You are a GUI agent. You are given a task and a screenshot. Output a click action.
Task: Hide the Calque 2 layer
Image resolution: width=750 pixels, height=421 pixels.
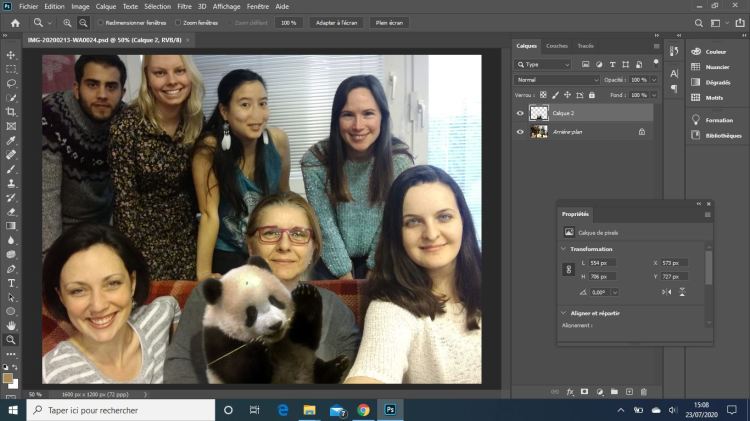520,113
